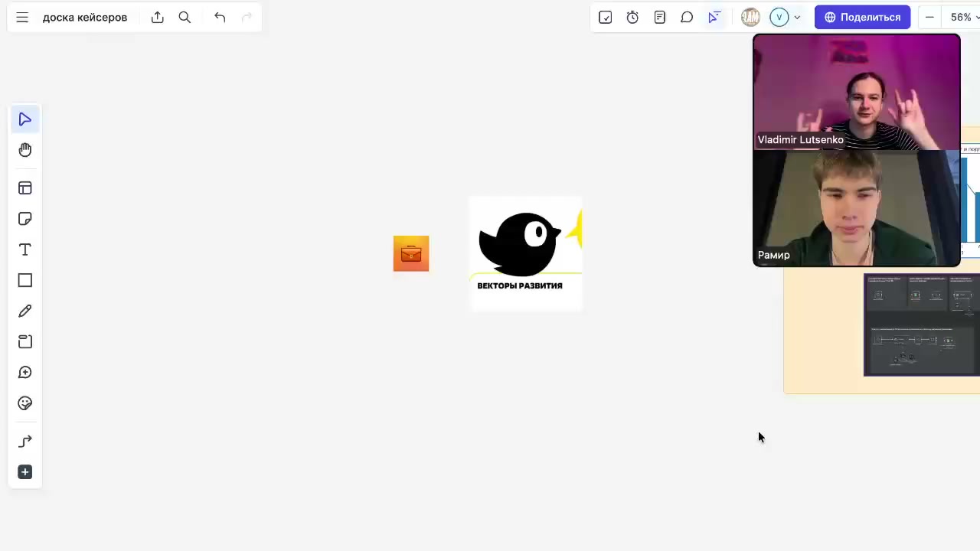Select the hand pan tool

[x=25, y=150]
